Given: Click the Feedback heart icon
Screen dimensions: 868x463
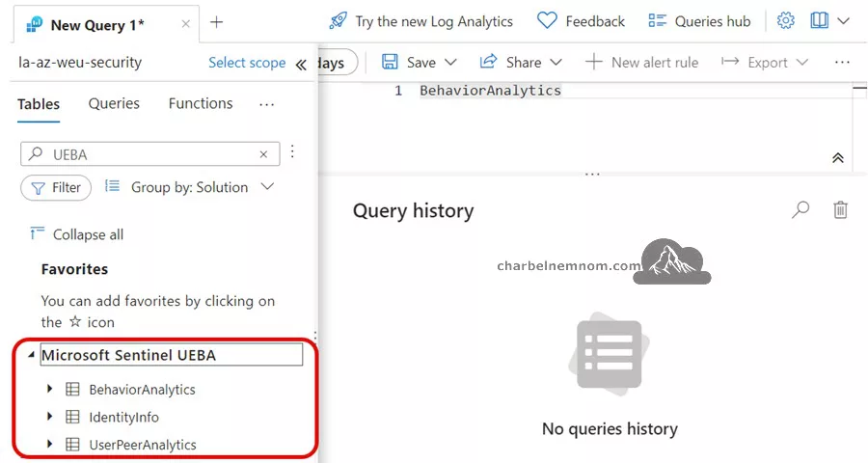Looking at the screenshot, I should (x=547, y=21).
